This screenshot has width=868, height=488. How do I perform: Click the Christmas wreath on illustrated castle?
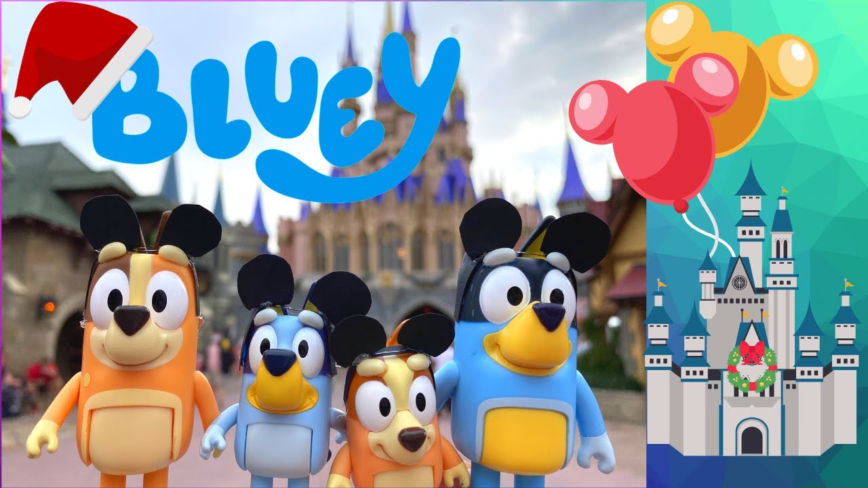pos(751,367)
